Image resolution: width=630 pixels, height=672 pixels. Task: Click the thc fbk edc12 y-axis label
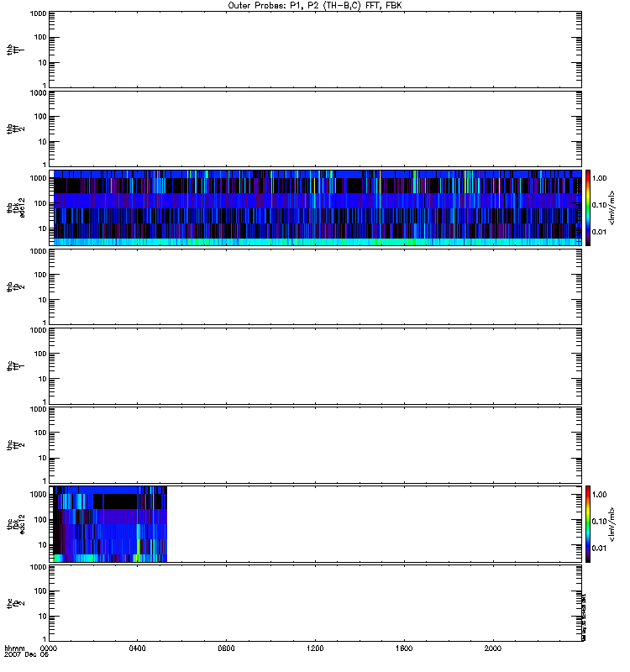click(13, 523)
